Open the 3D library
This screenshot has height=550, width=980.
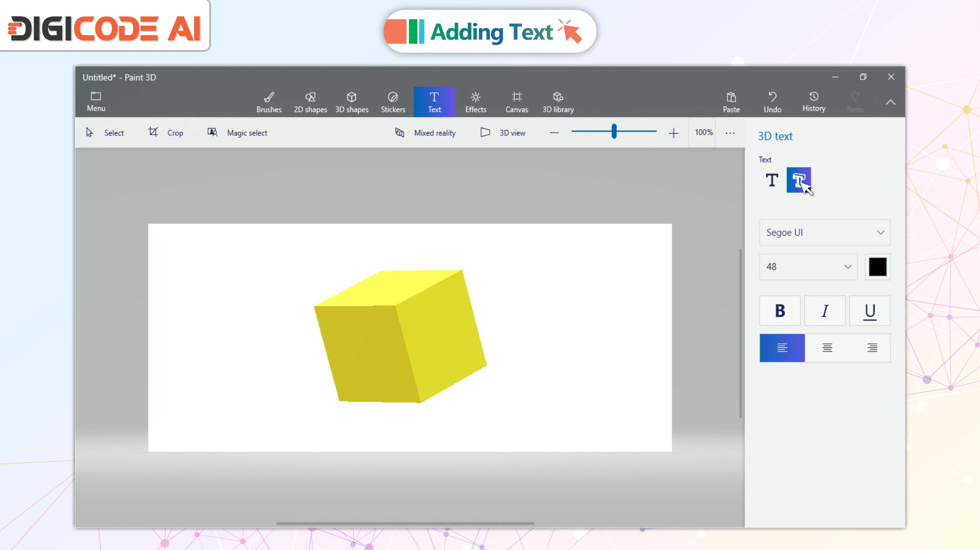coord(558,102)
